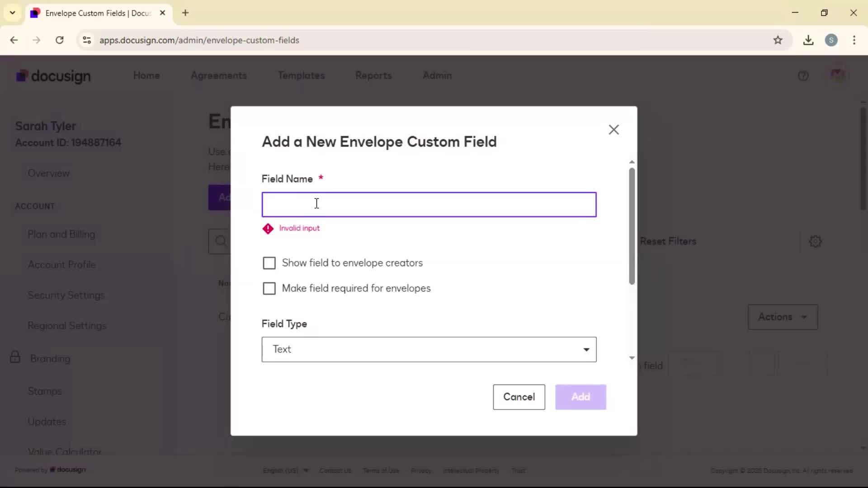Click the browser address bar URL

(199, 40)
